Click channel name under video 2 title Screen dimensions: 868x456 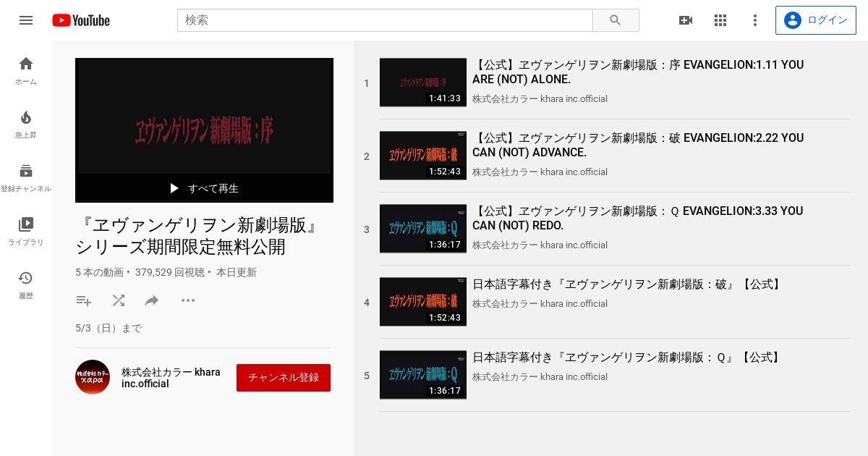click(540, 172)
